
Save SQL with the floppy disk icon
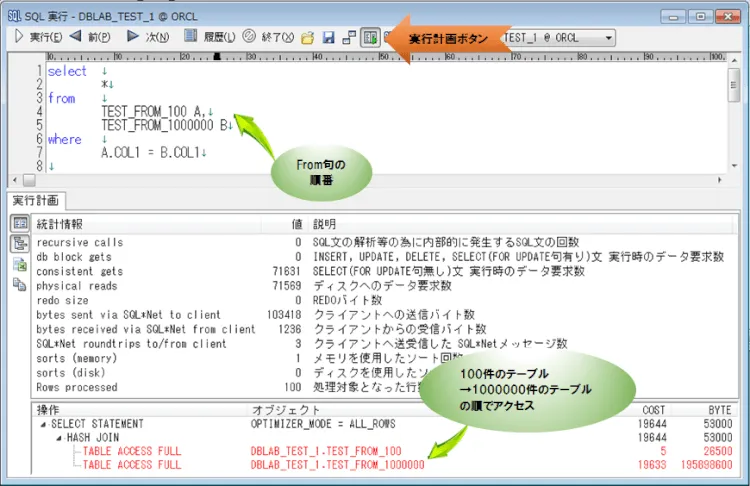coord(328,37)
